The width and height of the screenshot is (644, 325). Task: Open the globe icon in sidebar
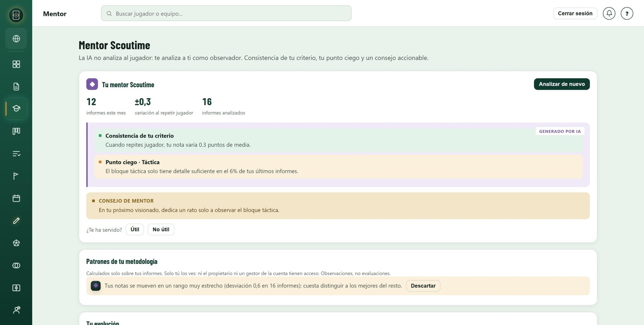tap(16, 39)
